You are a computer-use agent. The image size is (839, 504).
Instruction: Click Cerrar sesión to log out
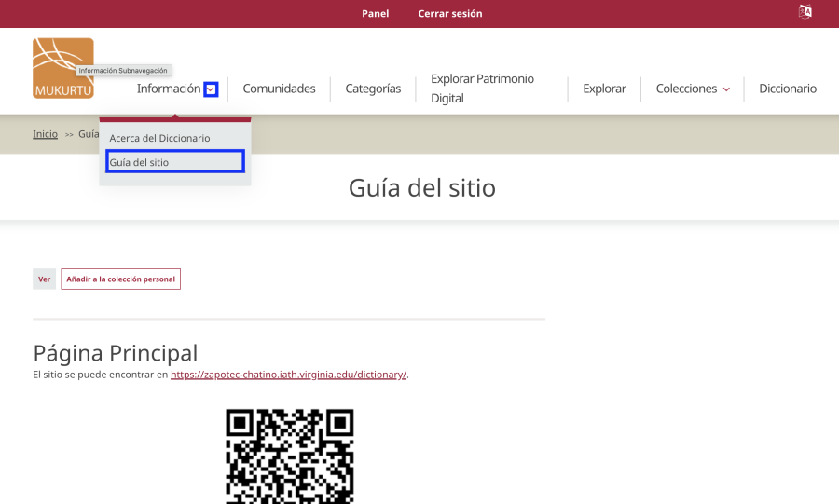[x=450, y=13]
